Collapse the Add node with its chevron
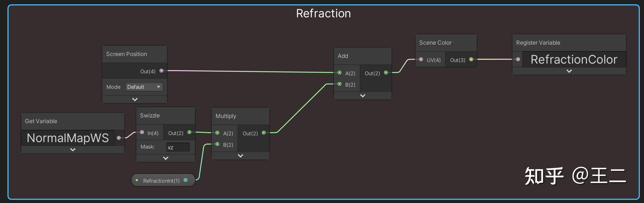Screen dimensions: 644x203 pos(363,96)
